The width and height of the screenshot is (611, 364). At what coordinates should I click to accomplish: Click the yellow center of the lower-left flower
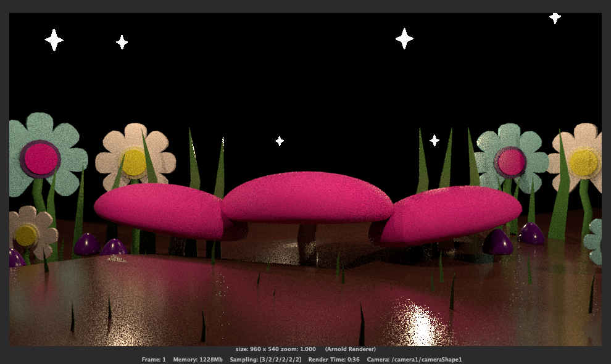coord(27,234)
